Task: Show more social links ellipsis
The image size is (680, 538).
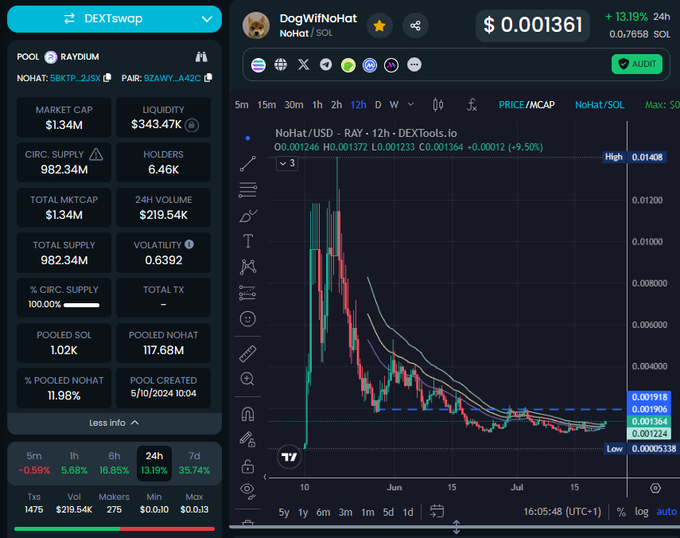Action: 414,65
